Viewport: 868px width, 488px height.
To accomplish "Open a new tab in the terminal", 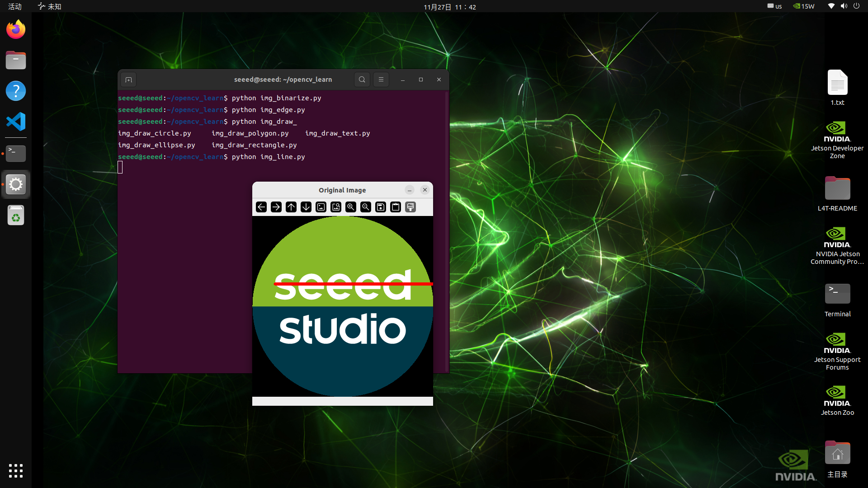I will tap(129, 80).
